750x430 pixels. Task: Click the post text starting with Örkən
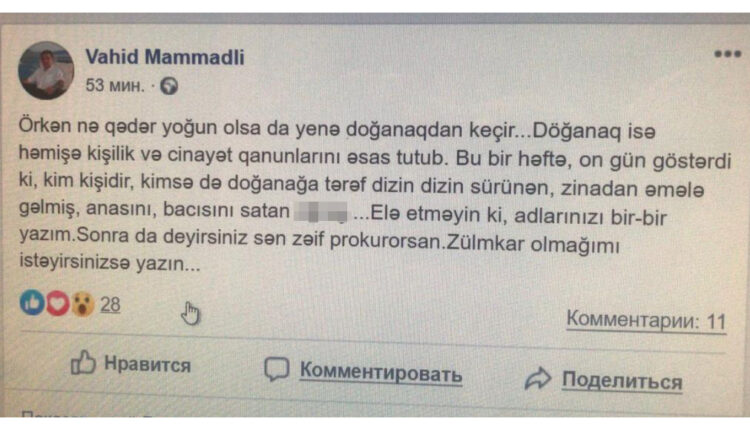coord(375,195)
